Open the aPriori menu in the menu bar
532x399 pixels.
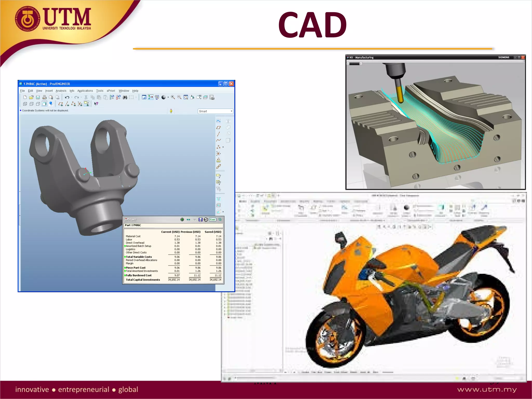coord(111,91)
